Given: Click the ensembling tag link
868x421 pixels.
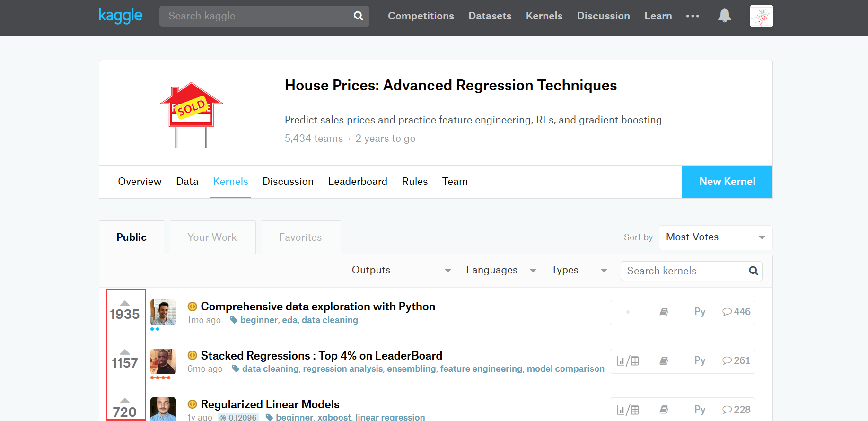Looking at the screenshot, I should click(x=412, y=369).
